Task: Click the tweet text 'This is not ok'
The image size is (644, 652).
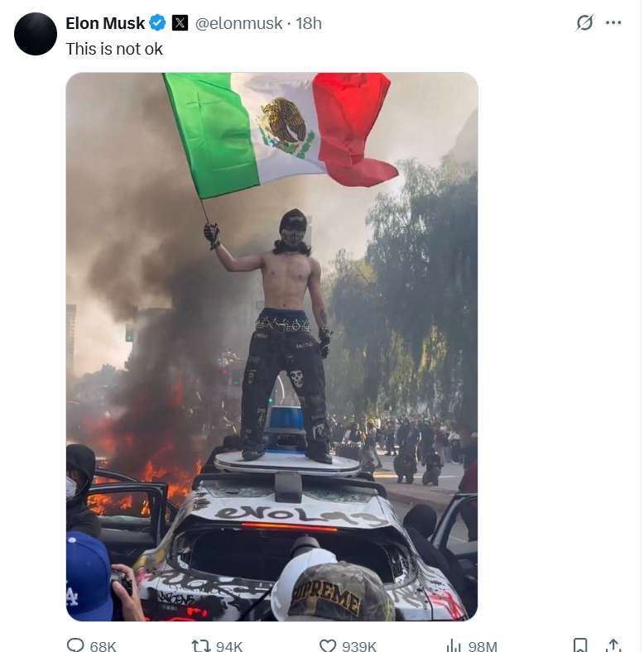Action: point(114,49)
